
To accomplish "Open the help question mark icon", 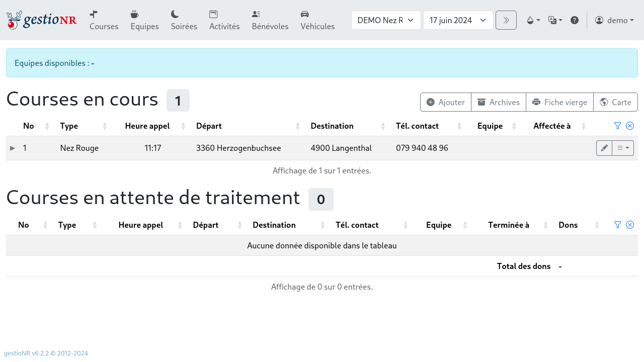I will [x=575, y=20].
